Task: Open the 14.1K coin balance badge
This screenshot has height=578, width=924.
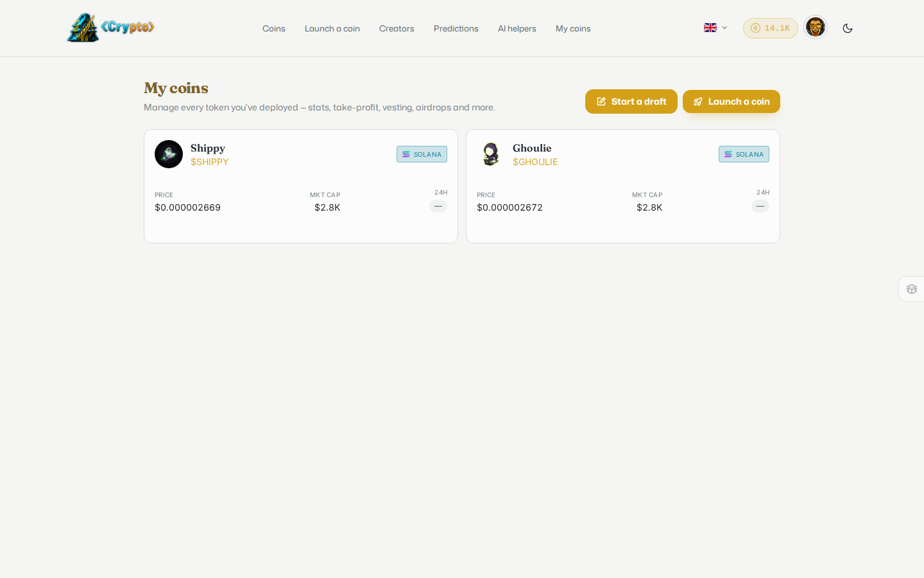Action: (770, 28)
